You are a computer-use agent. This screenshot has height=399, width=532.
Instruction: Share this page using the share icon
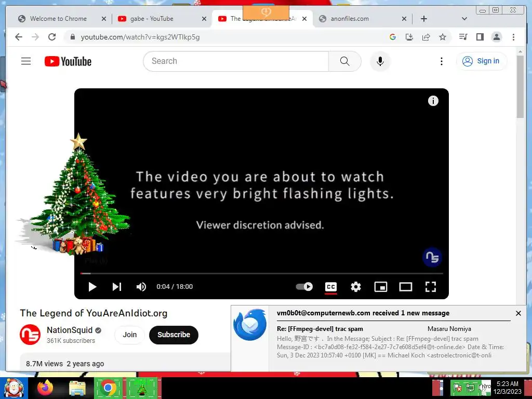point(426,37)
